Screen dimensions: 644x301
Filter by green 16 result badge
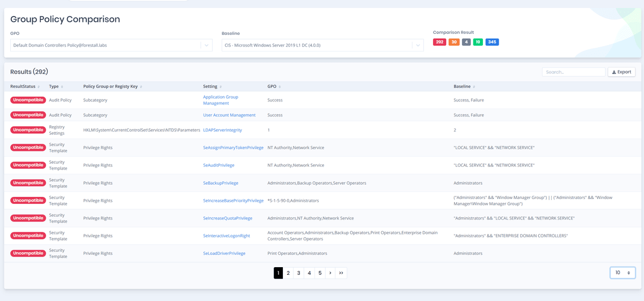(x=478, y=42)
